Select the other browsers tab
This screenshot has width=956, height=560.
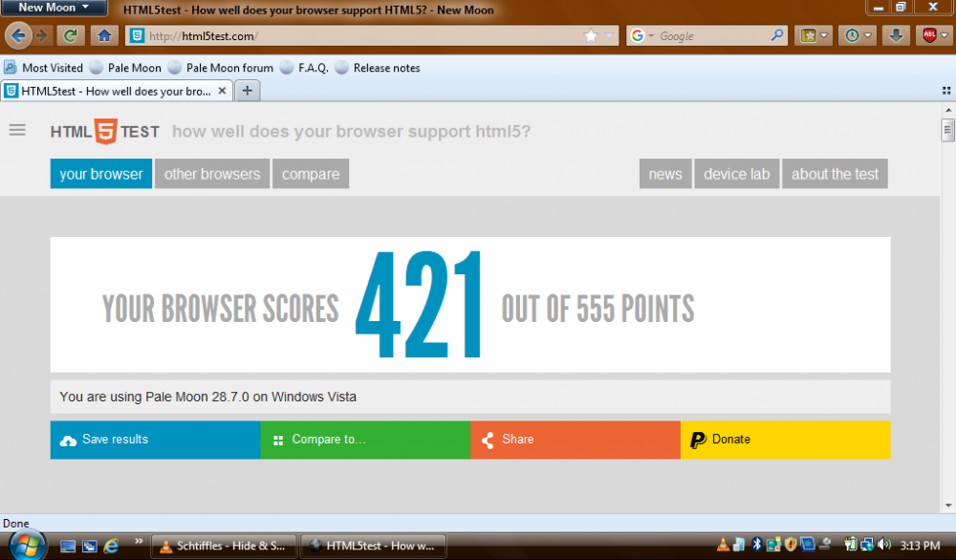point(211,173)
